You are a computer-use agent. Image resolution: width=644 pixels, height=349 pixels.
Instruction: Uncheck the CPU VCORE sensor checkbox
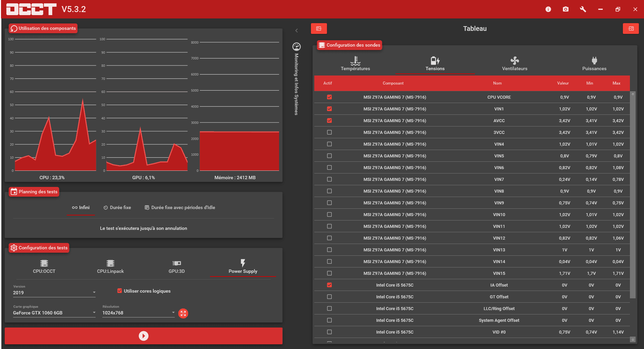pyautogui.click(x=329, y=97)
